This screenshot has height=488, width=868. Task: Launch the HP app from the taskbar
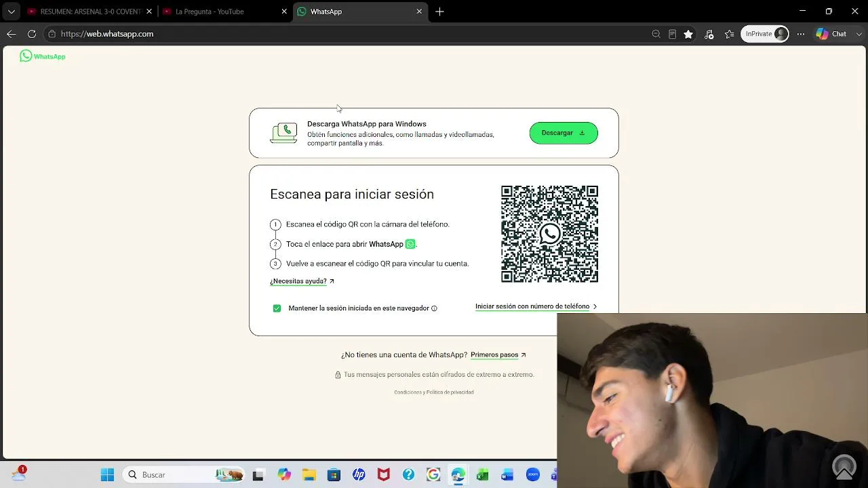pos(359,475)
